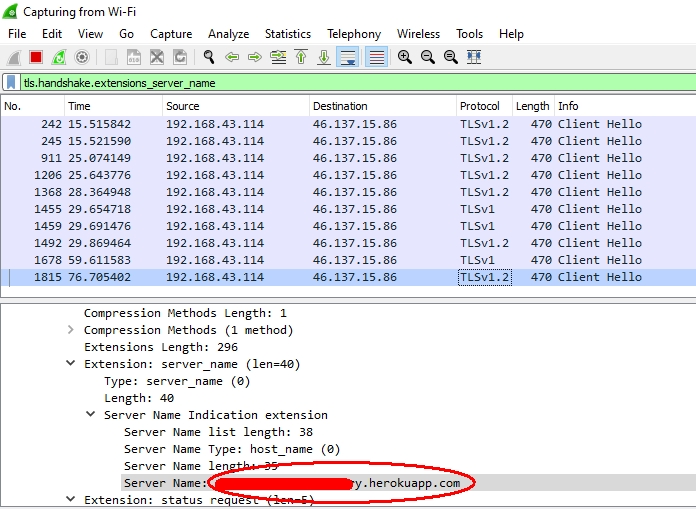The image size is (696, 509).
Task: Zoom out on the packet text
Action: point(427,57)
